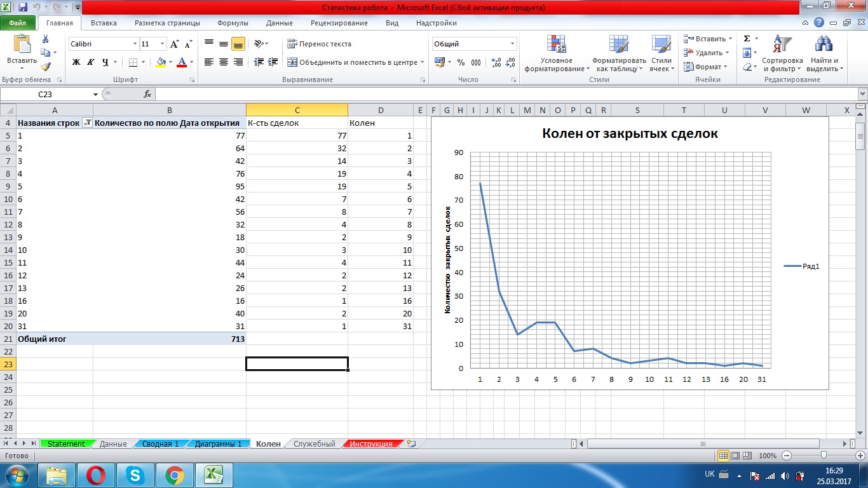Switch to the Вставка ribbon tab
Viewport: 868px width, 488px height.
(x=104, y=23)
